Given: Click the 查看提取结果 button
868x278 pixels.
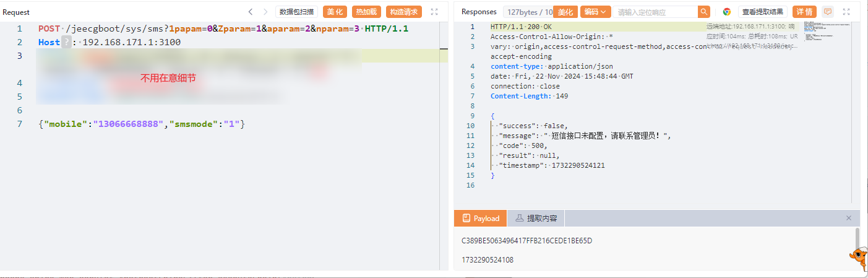Looking at the screenshot, I should (x=763, y=12).
